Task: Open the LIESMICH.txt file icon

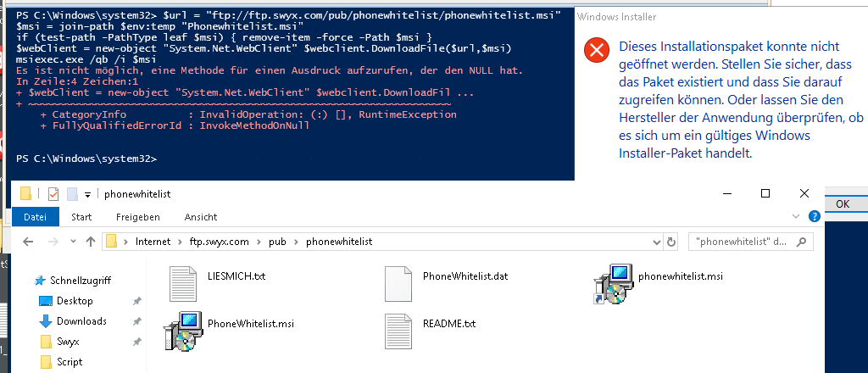Action: pyautogui.click(x=183, y=283)
